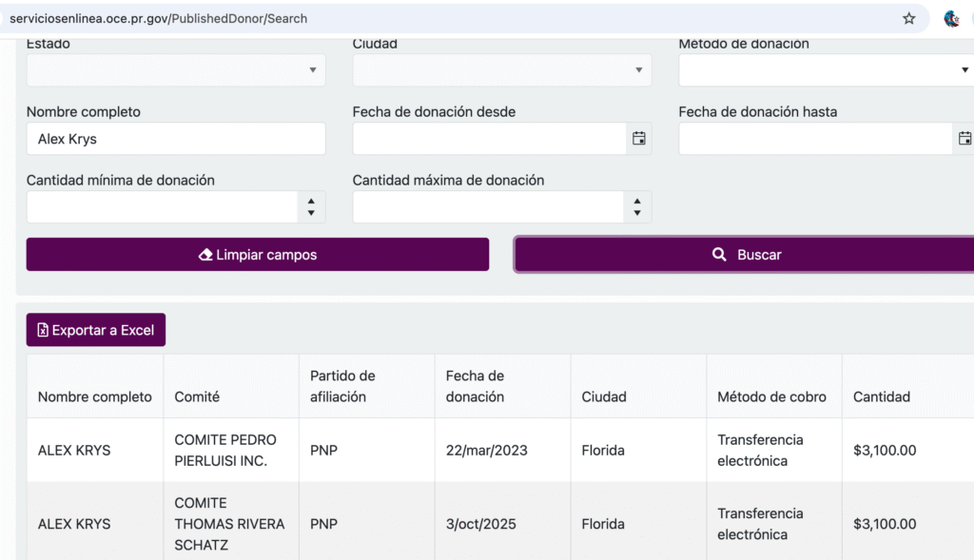Open the Método de donación dropdown
The width and height of the screenshot is (974, 560).
pos(827,69)
